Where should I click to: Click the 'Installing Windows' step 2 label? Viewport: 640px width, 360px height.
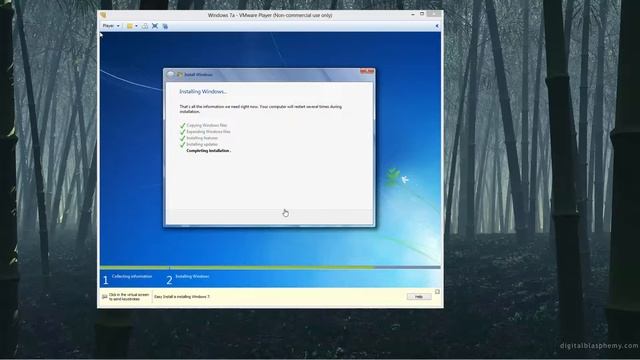[192, 276]
